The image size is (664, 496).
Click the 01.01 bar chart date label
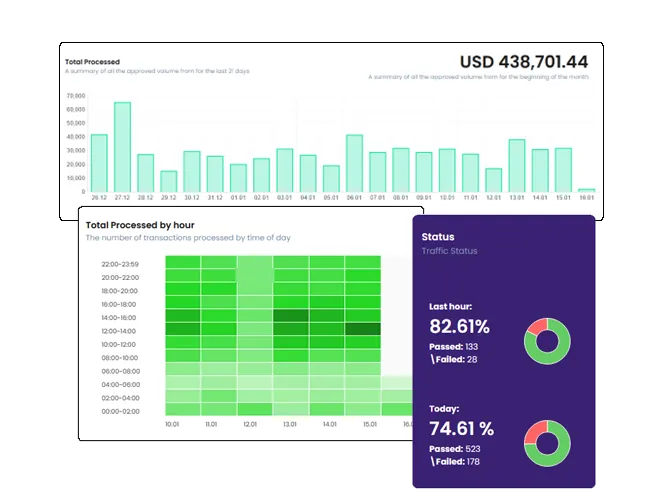click(238, 197)
